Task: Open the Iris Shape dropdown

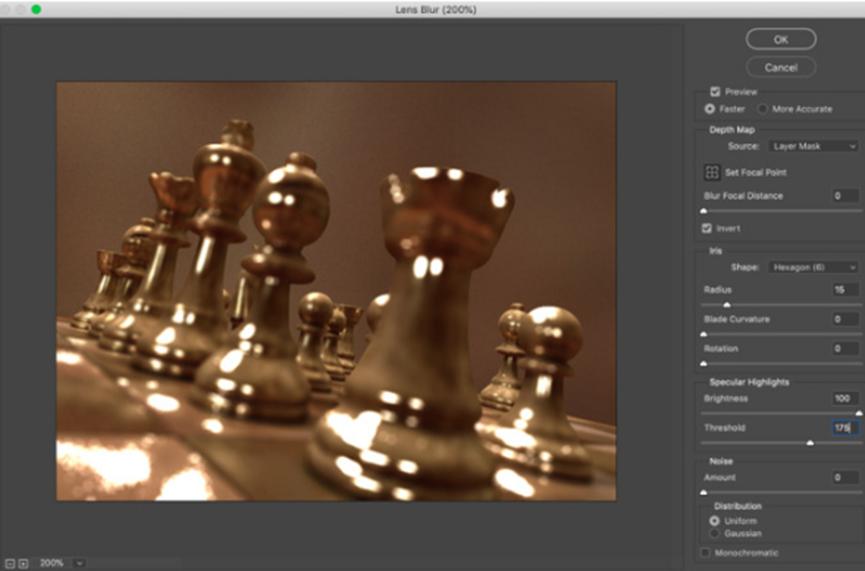Action: point(812,267)
